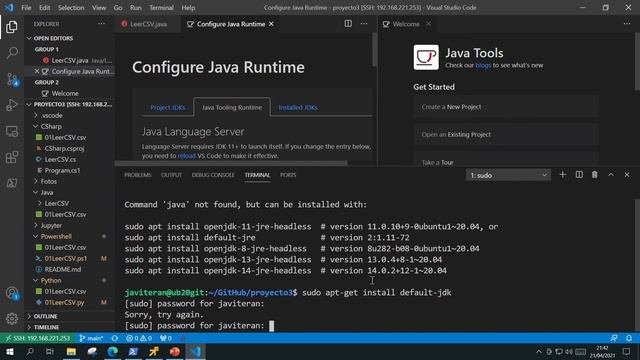
Task: Switch to the Debug Console tab
Action: click(213, 175)
